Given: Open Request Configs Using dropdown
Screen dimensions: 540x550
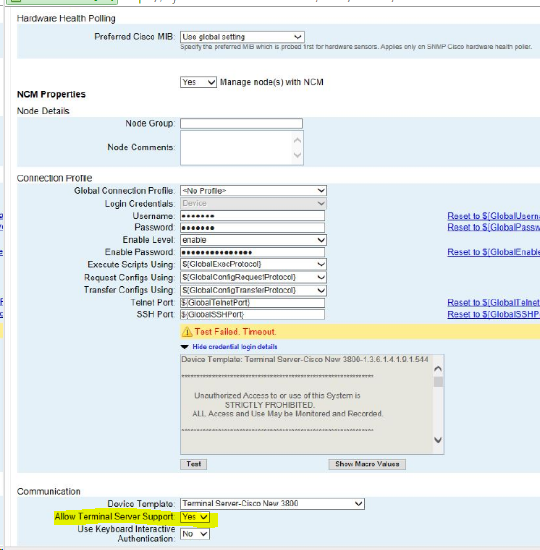Looking at the screenshot, I should 253,277.
